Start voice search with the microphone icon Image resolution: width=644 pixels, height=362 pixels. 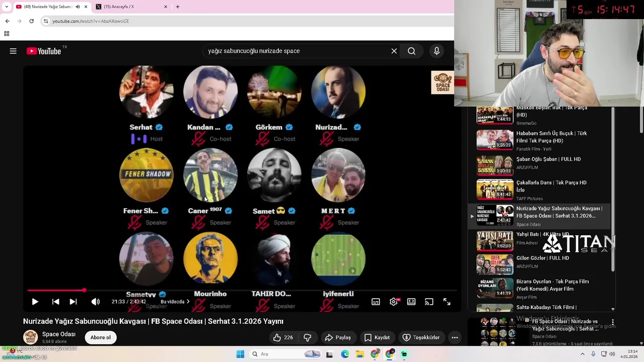[436, 51]
